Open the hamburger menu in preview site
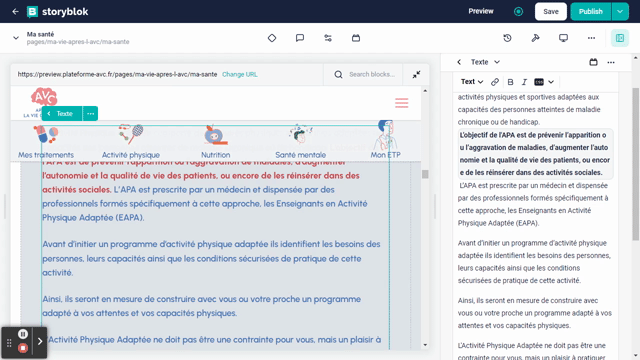 tap(402, 103)
